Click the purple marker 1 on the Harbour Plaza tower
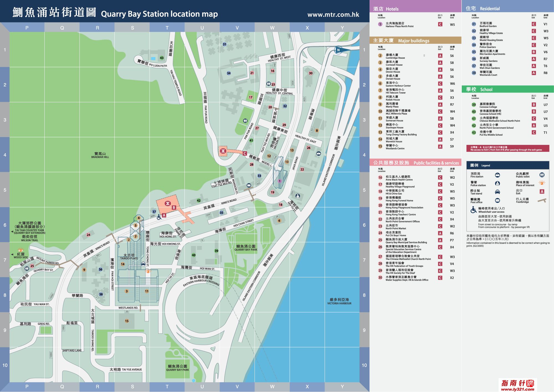The height and width of the screenshot is (392, 554). pyautogui.click(x=279, y=181)
